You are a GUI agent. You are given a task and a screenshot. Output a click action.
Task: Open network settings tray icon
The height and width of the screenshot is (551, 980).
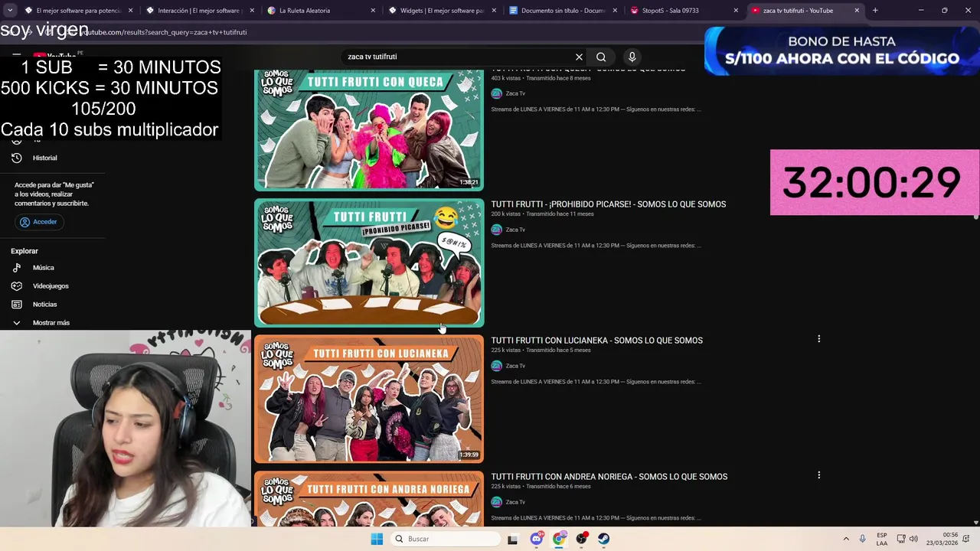coord(901,539)
